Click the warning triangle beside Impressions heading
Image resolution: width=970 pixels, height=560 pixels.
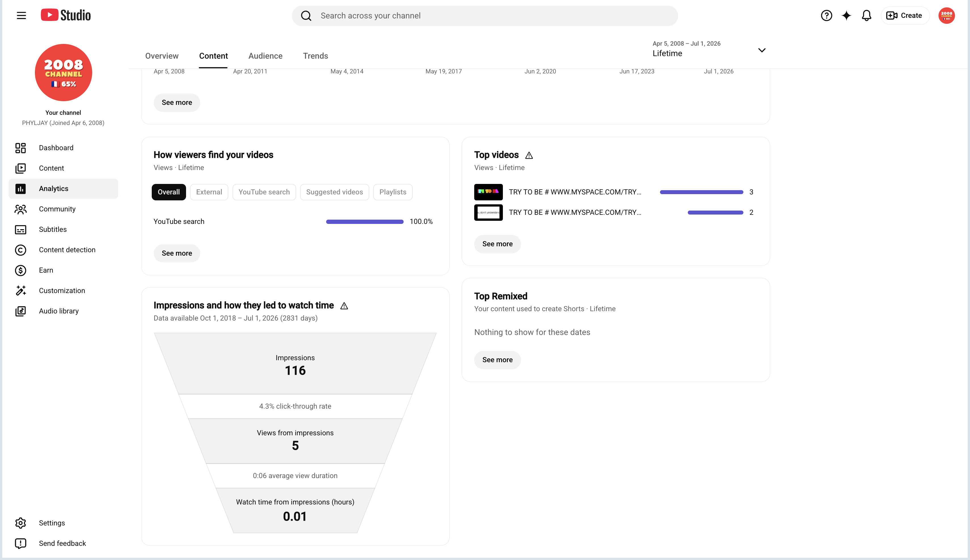344,306
